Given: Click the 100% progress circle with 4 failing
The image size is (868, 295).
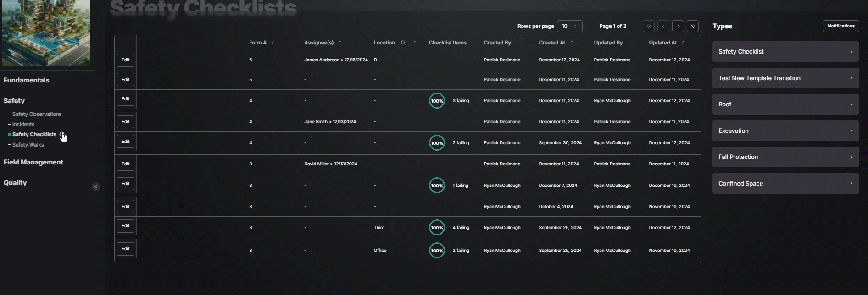Looking at the screenshot, I should (x=437, y=228).
